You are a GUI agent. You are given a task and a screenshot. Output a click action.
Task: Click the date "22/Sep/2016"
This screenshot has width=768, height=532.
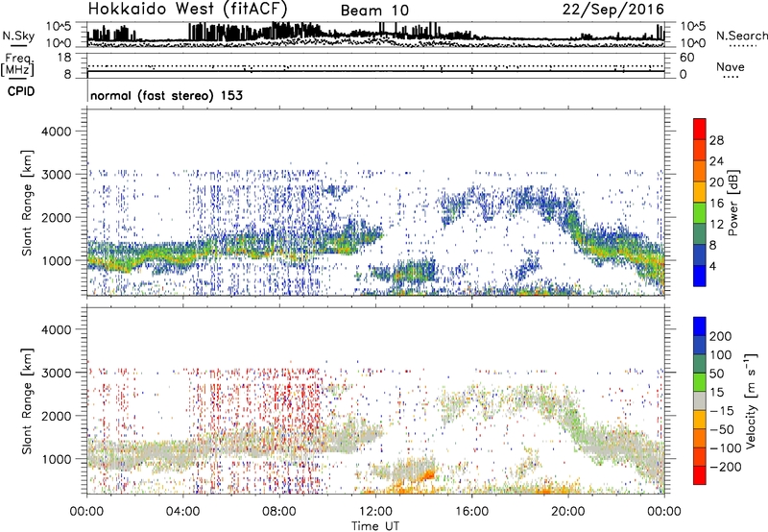(x=613, y=10)
